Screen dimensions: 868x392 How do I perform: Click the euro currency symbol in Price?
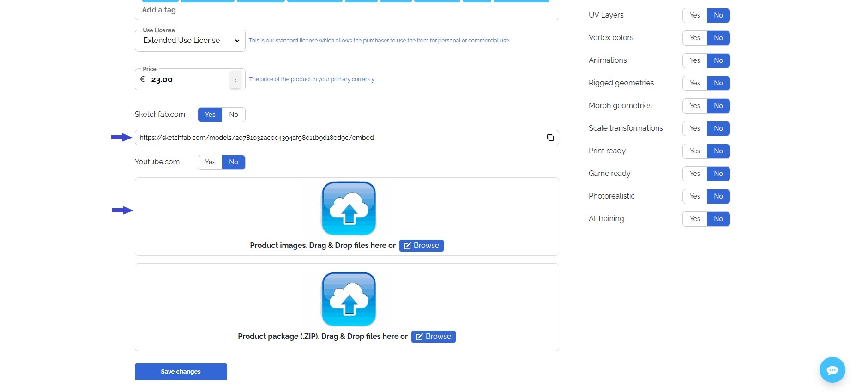click(x=143, y=79)
